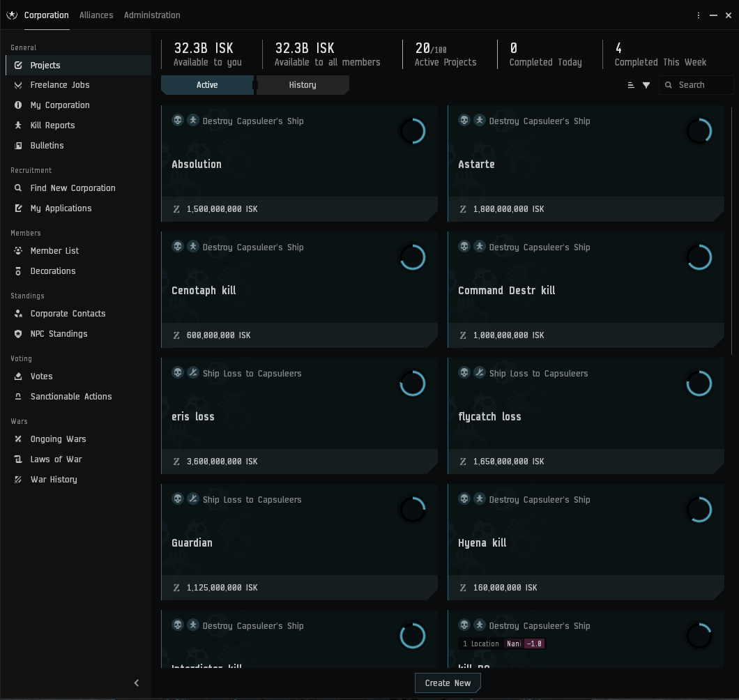Switch to the Alliances tab
739x700 pixels.
[x=96, y=15]
